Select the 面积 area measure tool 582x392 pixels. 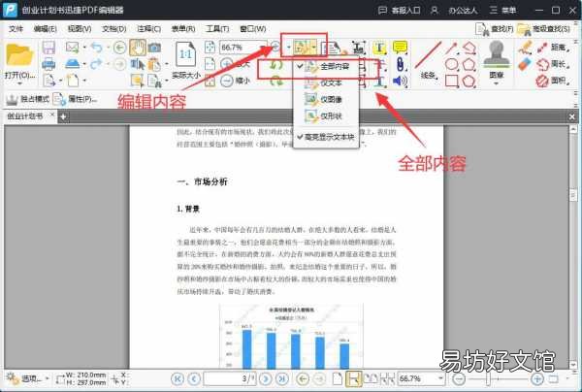click(552, 81)
